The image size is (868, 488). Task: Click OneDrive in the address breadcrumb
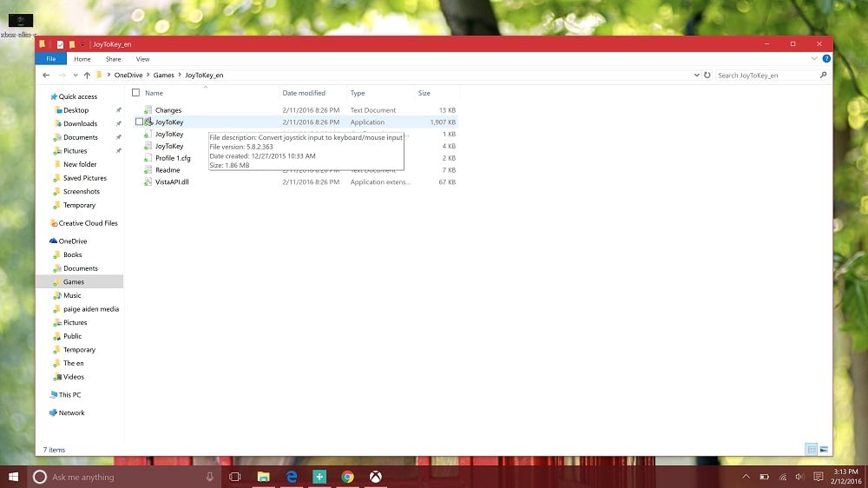[x=128, y=76]
